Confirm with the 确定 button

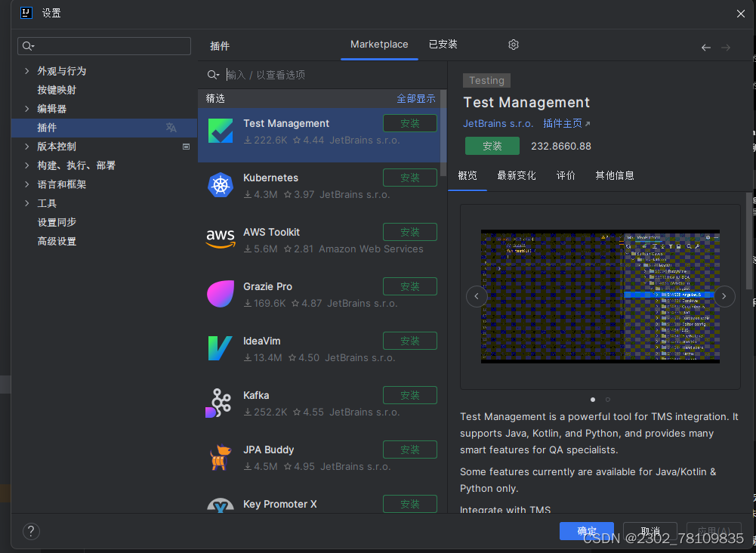coord(587,531)
